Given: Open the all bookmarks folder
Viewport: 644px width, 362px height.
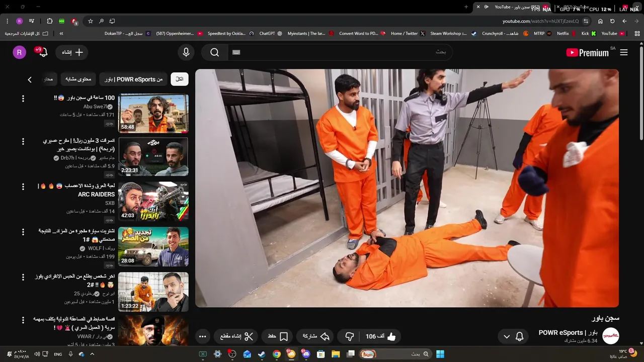Looking at the screenshot, I should [x=26, y=34].
